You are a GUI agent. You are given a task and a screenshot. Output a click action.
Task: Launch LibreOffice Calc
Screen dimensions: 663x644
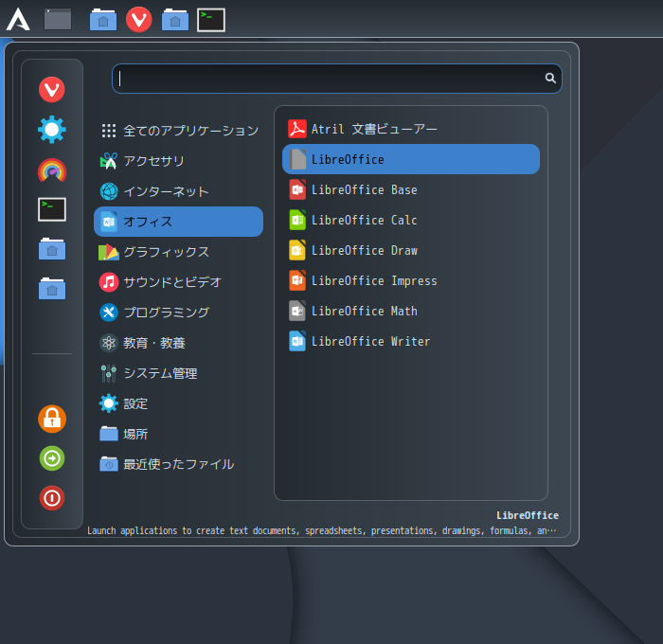pos(411,220)
